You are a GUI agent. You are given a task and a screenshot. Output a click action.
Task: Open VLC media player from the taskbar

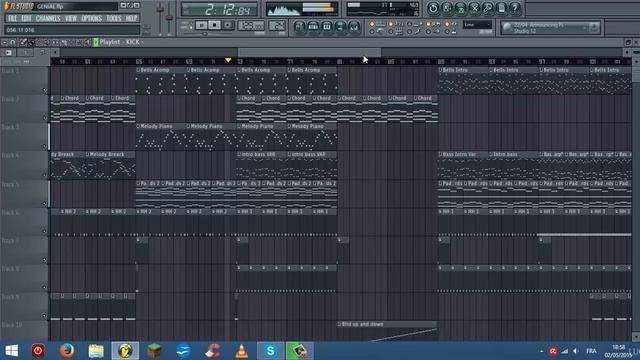pos(242,351)
